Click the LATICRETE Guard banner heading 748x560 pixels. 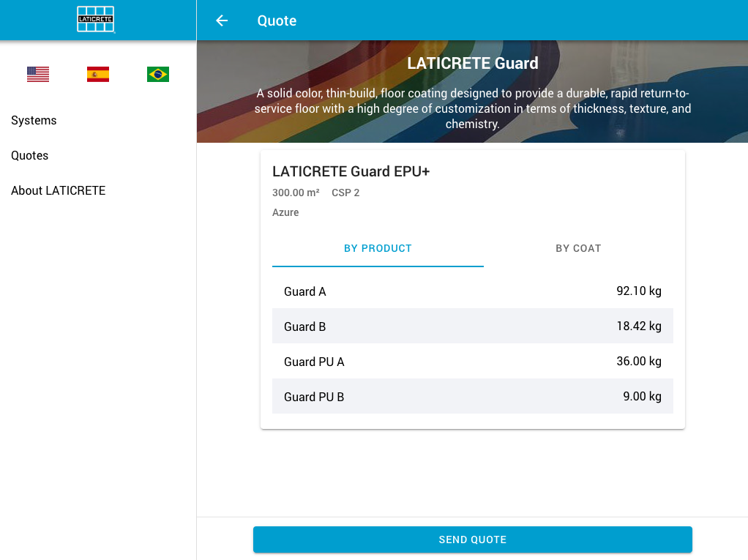(x=472, y=63)
